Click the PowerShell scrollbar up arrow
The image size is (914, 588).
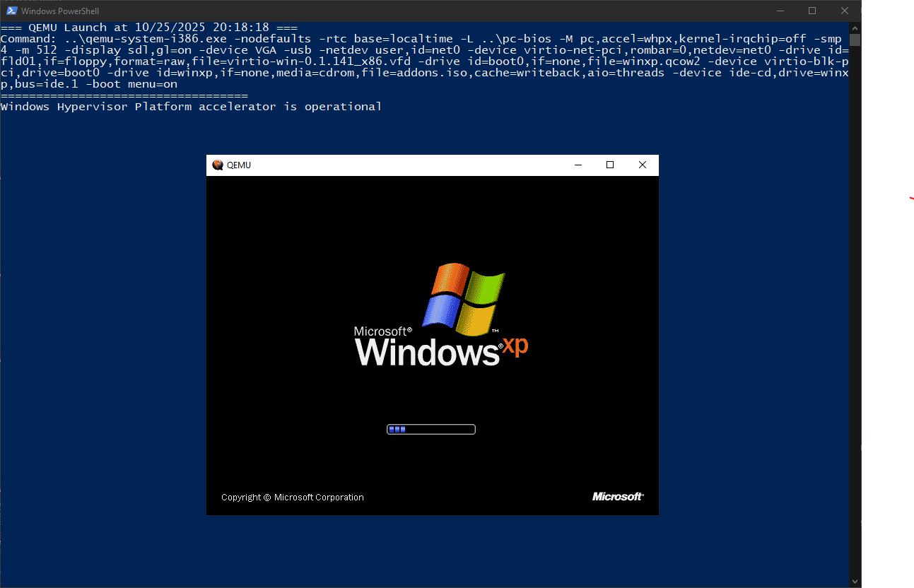tap(855, 28)
